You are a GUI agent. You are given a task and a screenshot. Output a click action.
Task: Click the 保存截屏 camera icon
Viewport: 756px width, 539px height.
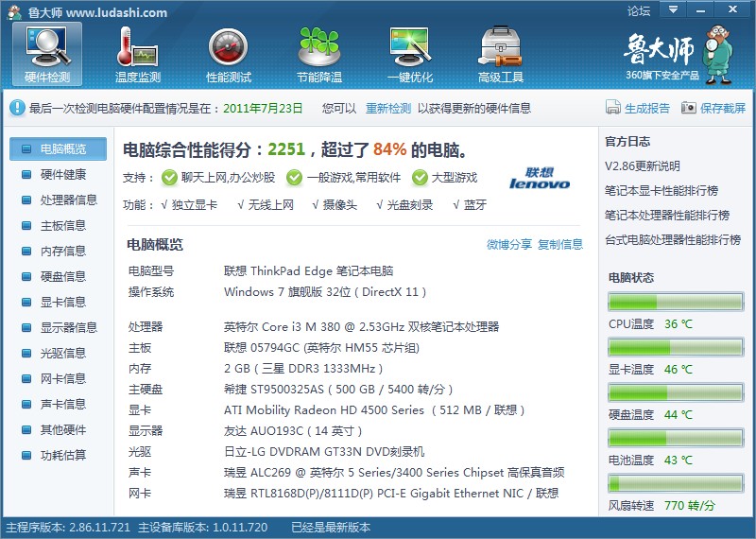[689, 107]
